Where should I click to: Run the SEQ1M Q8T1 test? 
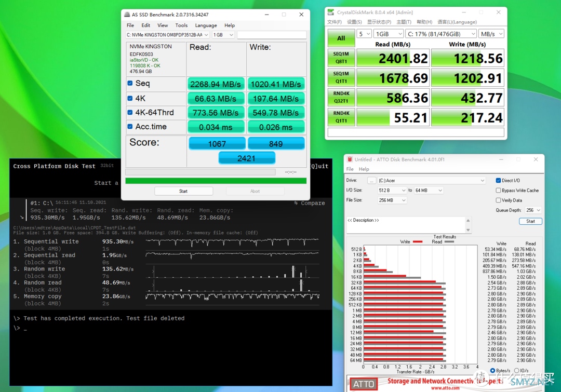[x=341, y=58]
